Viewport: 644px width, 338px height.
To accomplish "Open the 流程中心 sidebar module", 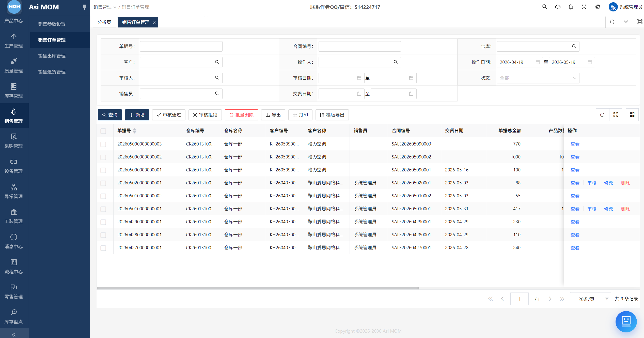I will (14, 267).
